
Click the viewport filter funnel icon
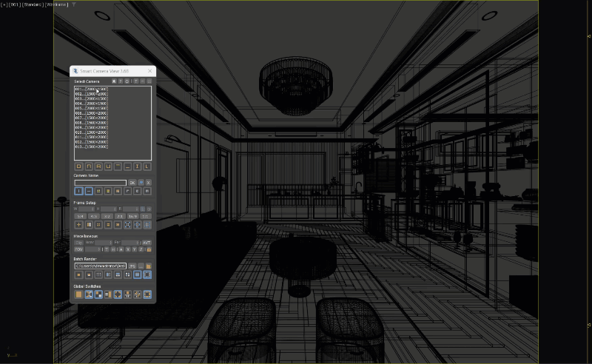73,4
